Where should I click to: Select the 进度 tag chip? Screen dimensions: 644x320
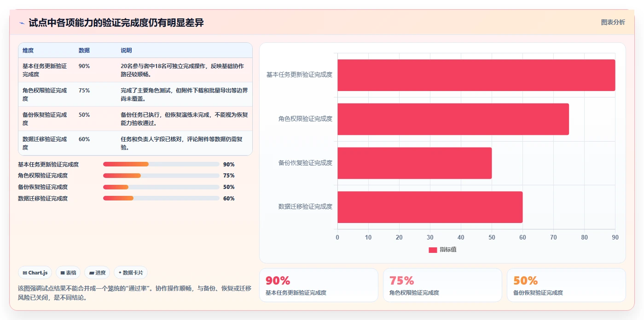tap(97, 273)
